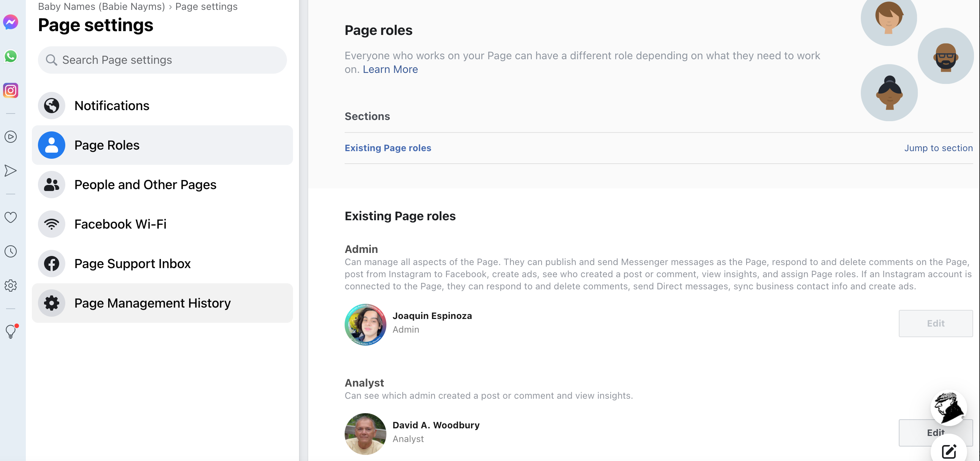Open Messenger icon in left rail
Image resolution: width=980 pixels, height=461 pixels.
pyautogui.click(x=11, y=22)
